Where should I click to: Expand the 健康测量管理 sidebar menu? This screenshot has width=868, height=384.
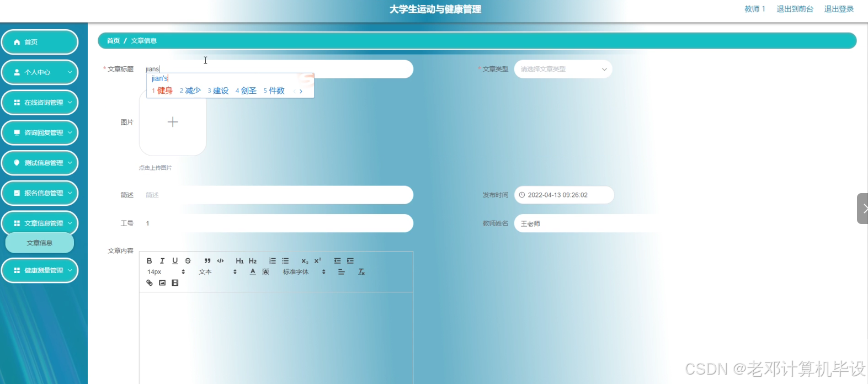pos(40,270)
